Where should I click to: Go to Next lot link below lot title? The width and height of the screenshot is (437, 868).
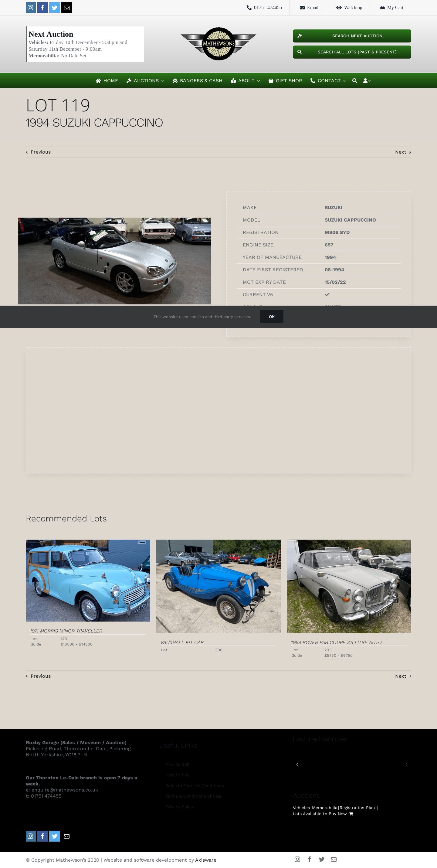(x=403, y=152)
